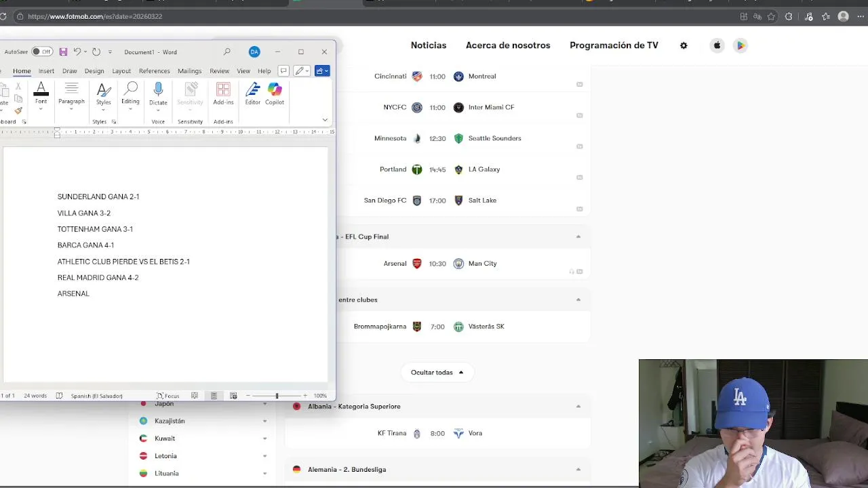Viewport: 868px width, 488px height.
Task: Click the Cut scissors icon in Word
Action: click(x=18, y=87)
